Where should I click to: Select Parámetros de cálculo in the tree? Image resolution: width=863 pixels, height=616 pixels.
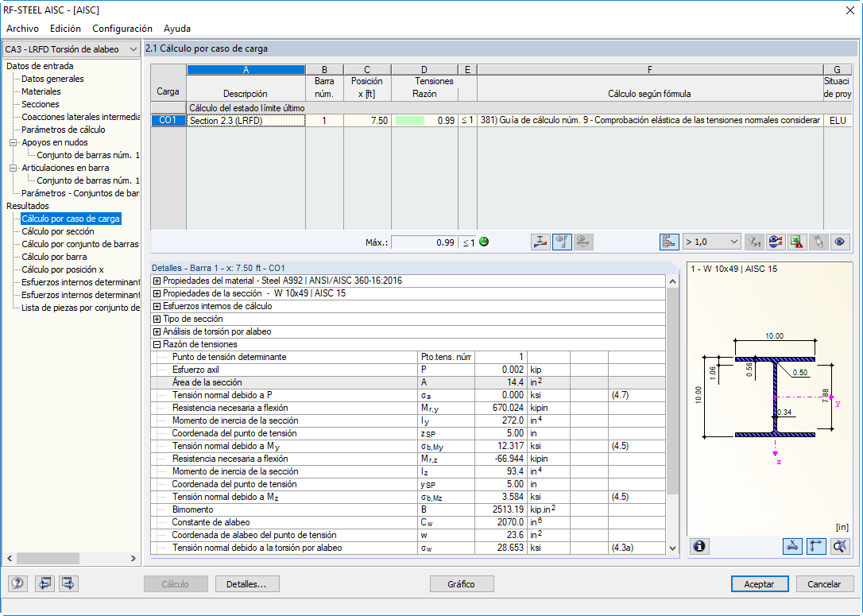[64, 130]
